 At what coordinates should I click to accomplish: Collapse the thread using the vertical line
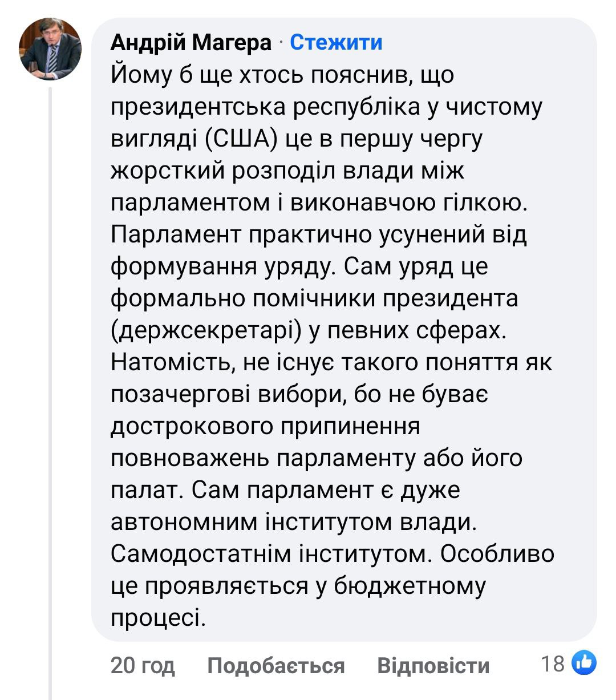(50, 388)
